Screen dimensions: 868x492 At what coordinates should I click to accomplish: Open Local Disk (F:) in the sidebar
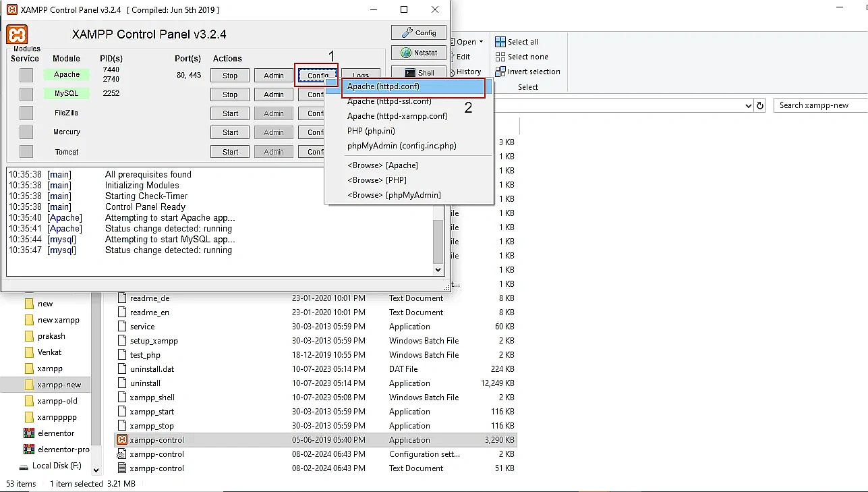click(51, 466)
